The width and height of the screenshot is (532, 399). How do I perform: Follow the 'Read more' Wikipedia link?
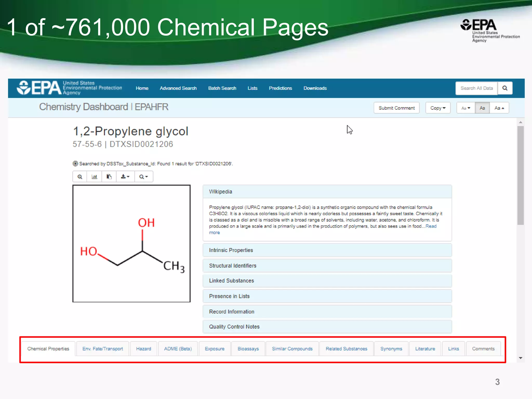pos(431,226)
